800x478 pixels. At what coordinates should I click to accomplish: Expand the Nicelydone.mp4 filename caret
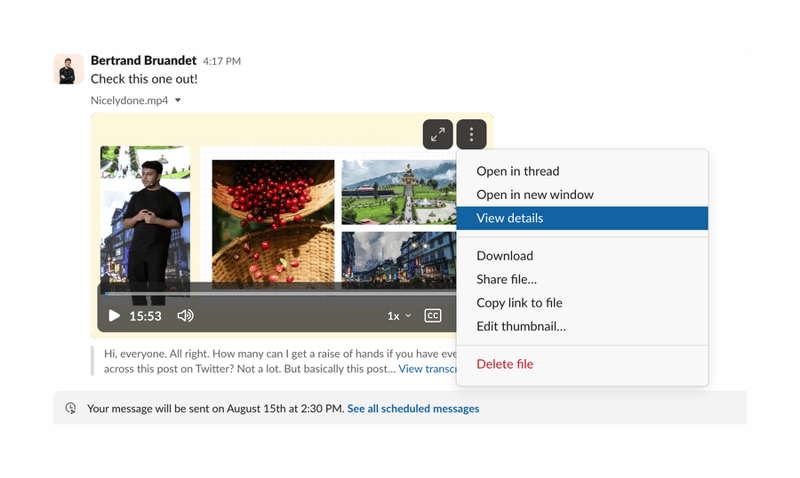(x=178, y=101)
